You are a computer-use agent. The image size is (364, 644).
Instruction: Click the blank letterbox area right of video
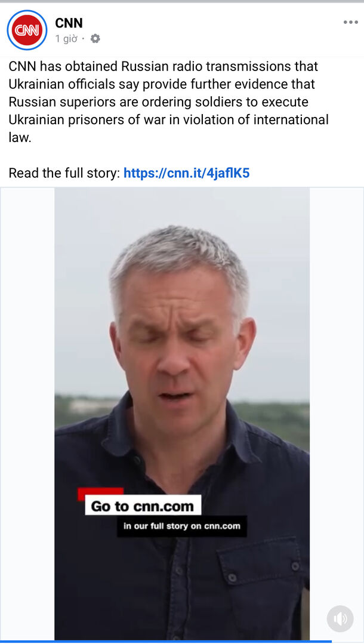(x=337, y=395)
